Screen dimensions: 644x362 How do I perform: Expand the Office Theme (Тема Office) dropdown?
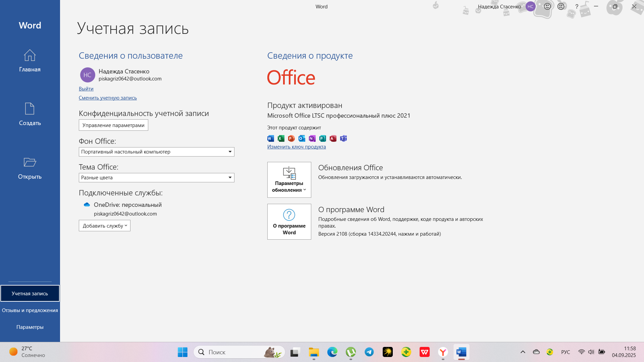coord(230,178)
